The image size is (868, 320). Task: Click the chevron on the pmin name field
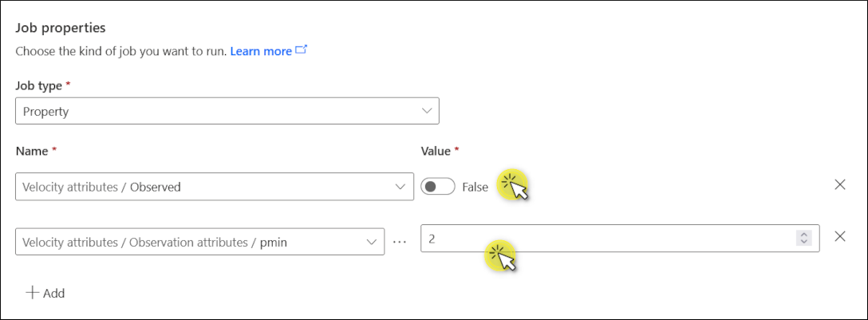(372, 242)
